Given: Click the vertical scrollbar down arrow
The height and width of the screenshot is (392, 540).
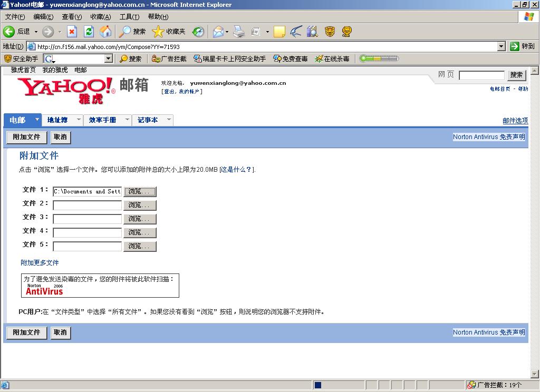Looking at the screenshot, I should coord(535,374).
